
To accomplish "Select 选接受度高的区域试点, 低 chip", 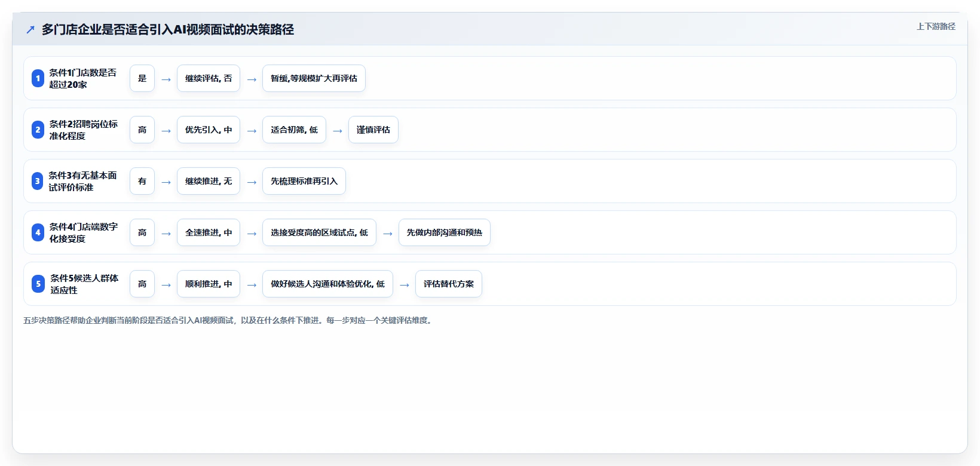I will [x=319, y=232].
